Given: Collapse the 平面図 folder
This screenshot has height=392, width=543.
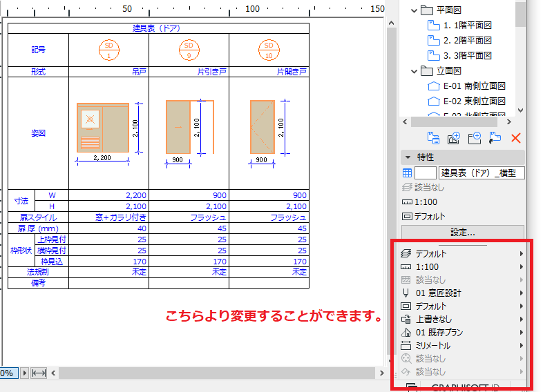Looking at the screenshot, I should pyautogui.click(x=414, y=10).
